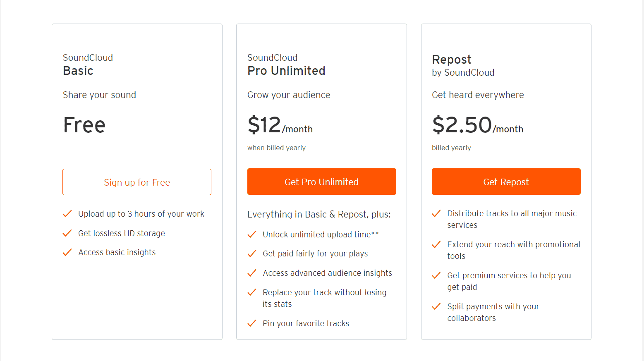Viewport: 644px width, 361px height.
Task: Click the Get Repost button
Action: [506, 182]
